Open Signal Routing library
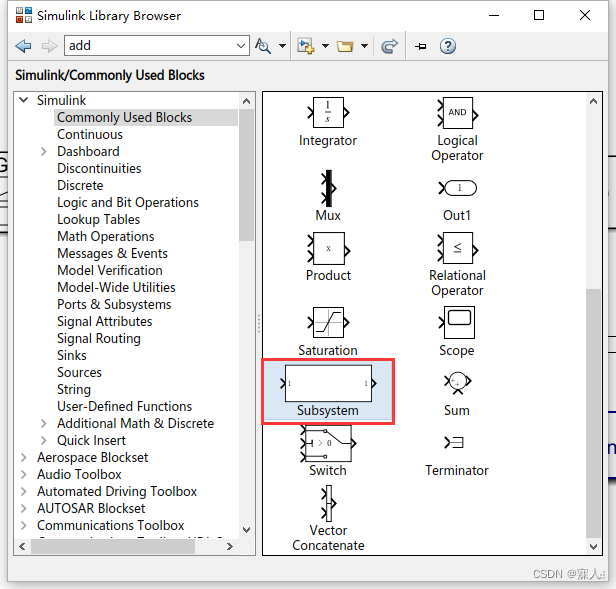Screen dimensions: 616x589 point(99,338)
